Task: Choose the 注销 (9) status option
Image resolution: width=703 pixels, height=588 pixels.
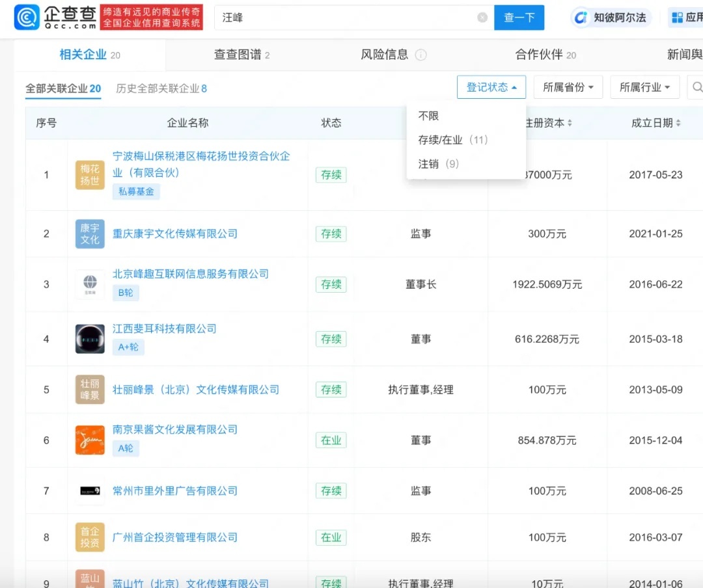Action: [x=438, y=164]
